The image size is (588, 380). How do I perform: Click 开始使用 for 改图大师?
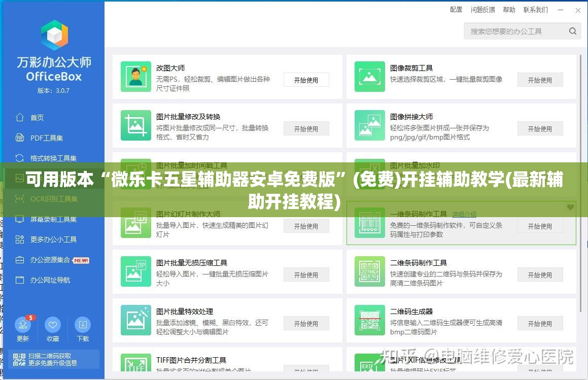[x=306, y=80]
